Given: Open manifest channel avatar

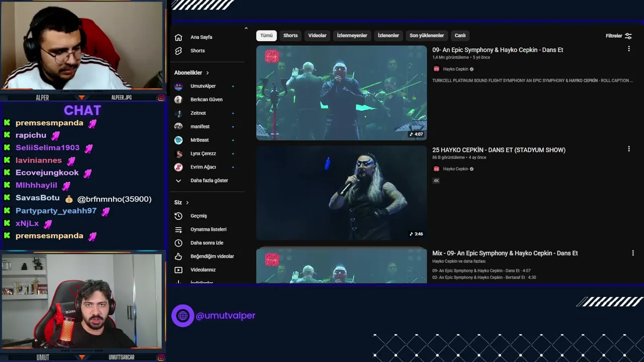Looking at the screenshot, I should click(178, 127).
